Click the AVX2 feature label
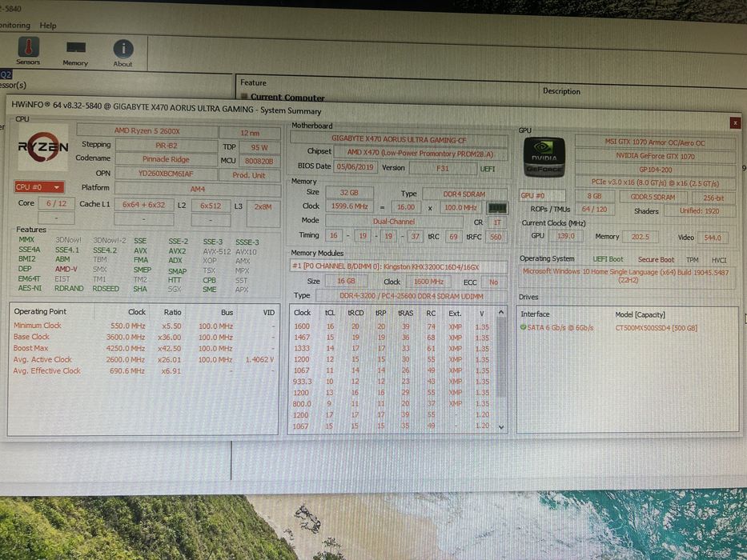 click(x=177, y=251)
